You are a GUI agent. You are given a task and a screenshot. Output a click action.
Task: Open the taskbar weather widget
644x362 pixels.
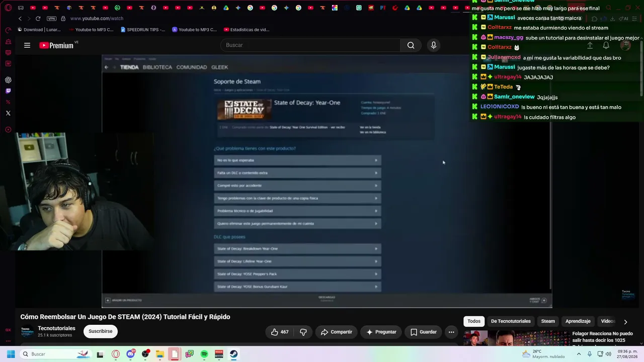[543, 354]
